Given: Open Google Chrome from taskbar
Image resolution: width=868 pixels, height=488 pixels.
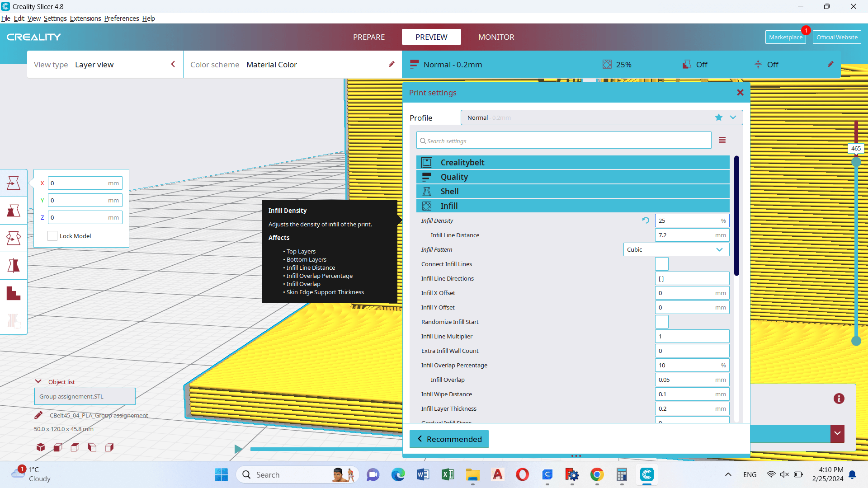Looking at the screenshot, I should point(597,474).
